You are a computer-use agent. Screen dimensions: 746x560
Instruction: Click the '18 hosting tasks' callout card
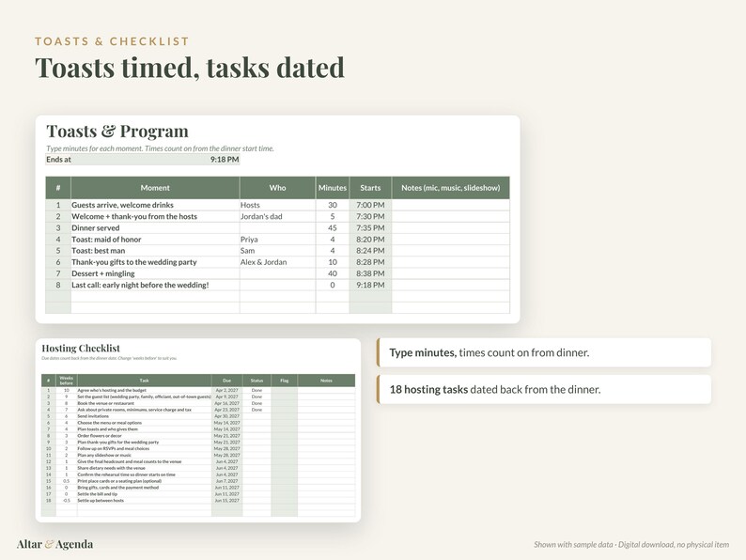point(544,389)
